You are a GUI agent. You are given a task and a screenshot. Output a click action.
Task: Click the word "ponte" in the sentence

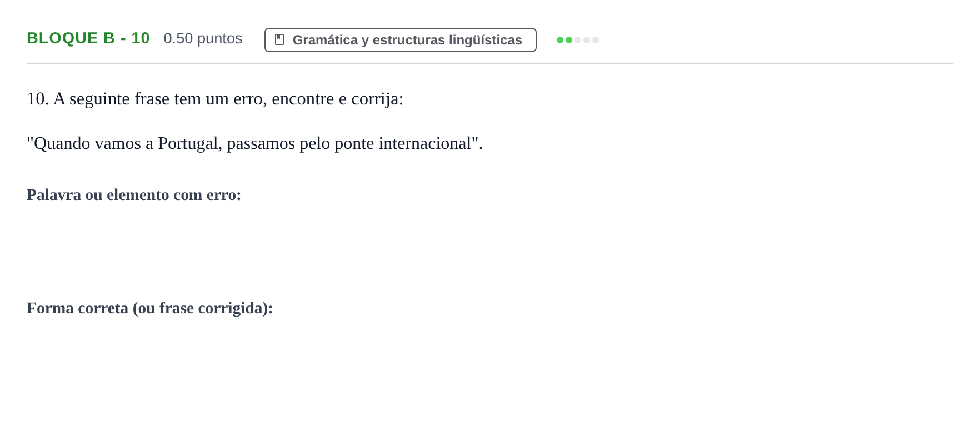click(354, 143)
